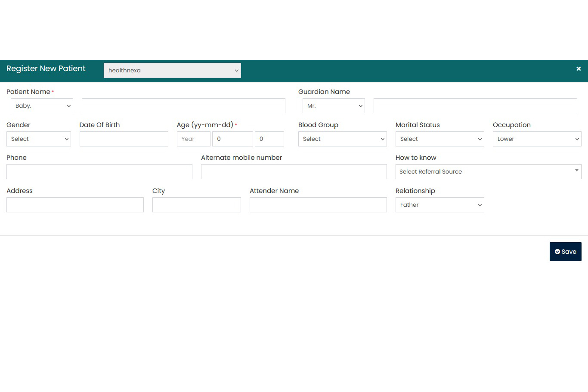Click the checkmark icon on Save button
This screenshot has width=588, height=392.
click(x=558, y=252)
